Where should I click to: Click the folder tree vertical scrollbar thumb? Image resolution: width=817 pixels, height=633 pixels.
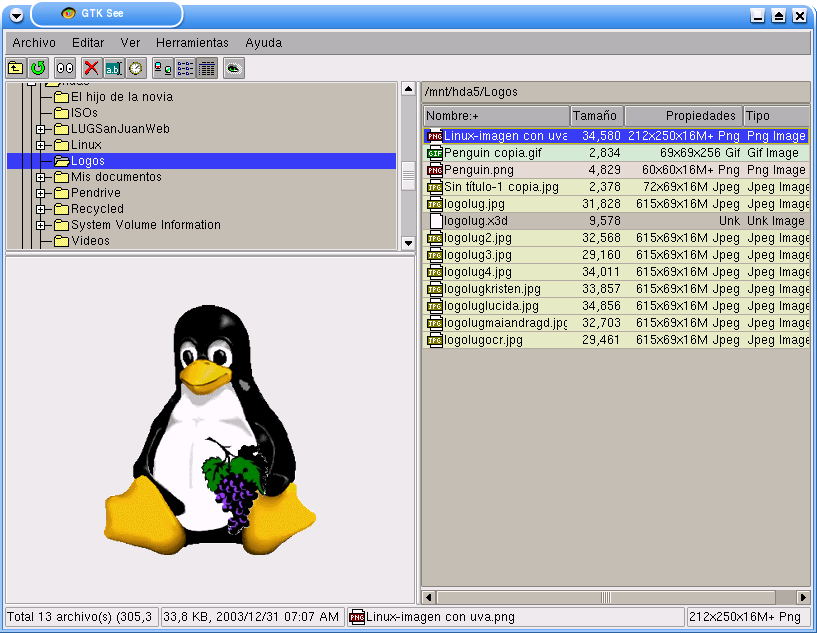(x=408, y=176)
